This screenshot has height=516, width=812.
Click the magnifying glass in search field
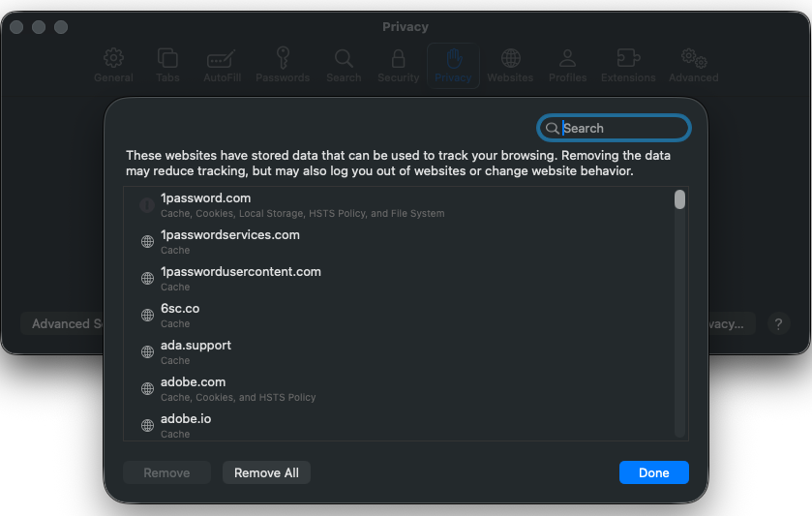[x=552, y=129]
